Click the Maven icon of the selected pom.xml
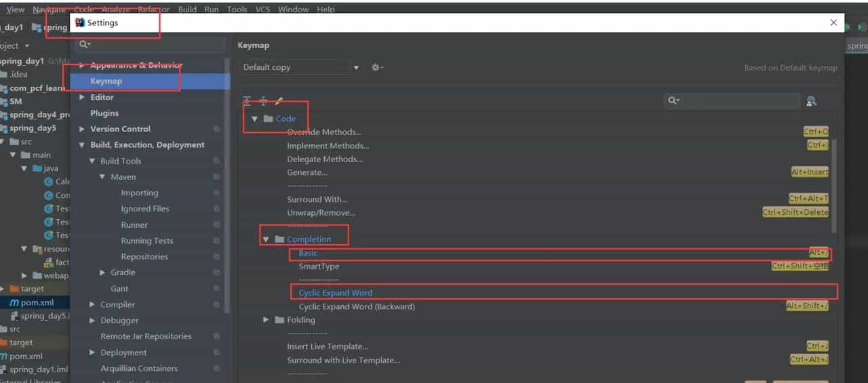The width and height of the screenshot is (868, 383). [x=14, y=302]
